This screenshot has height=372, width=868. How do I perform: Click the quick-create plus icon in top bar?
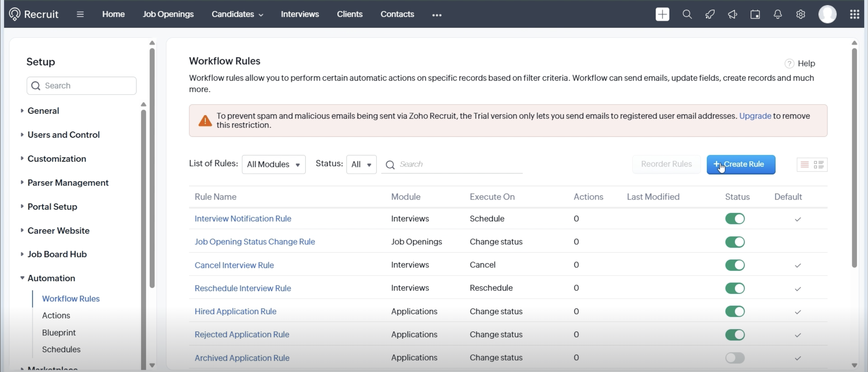point(662,14)
